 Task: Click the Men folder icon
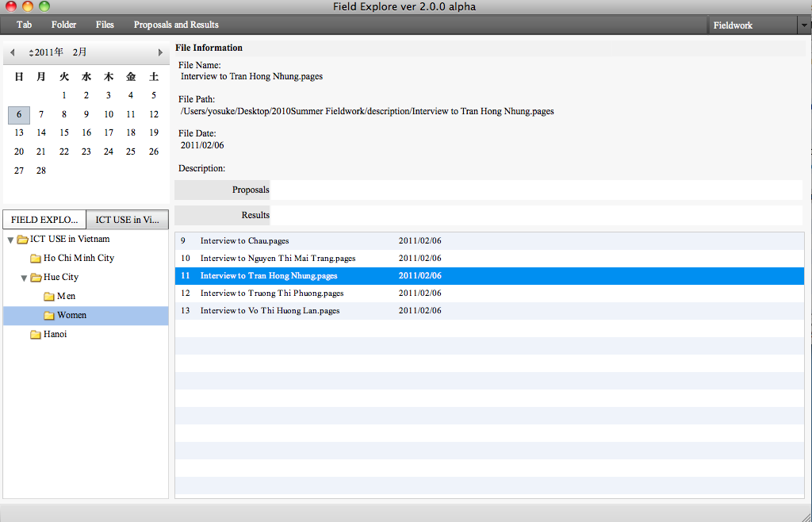point(49,297)
